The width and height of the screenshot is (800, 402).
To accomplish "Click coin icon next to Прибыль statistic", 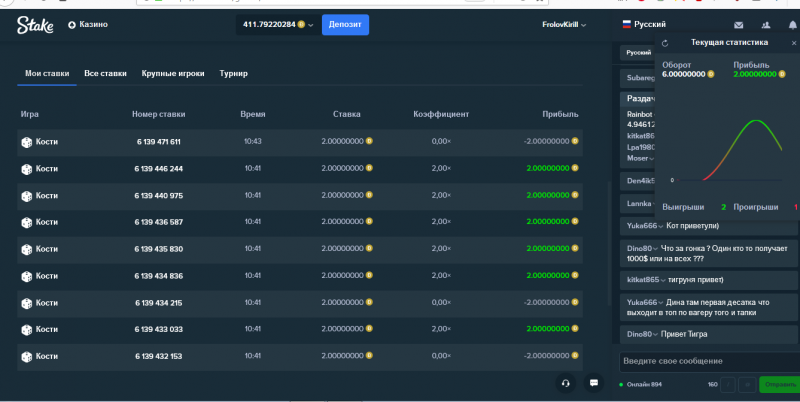I will point(782,74).
